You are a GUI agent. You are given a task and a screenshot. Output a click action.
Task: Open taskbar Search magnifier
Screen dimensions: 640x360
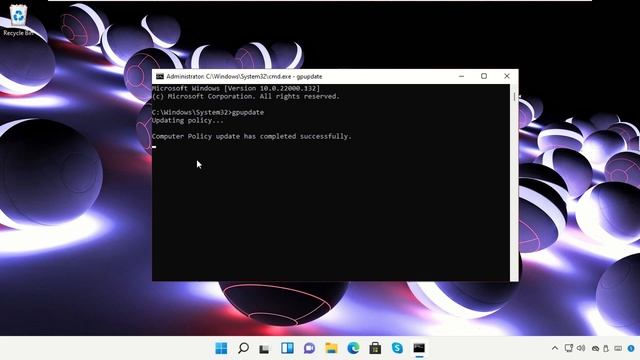[x=243, y=348]
